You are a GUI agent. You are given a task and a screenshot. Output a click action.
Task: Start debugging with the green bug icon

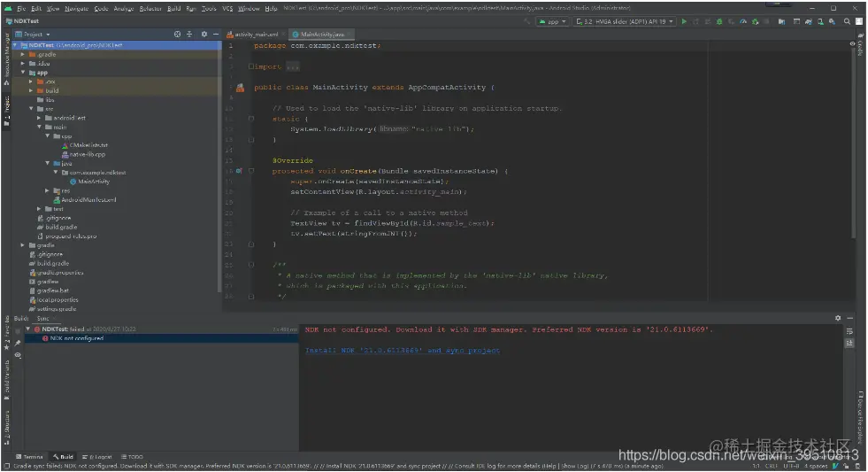(719, 21)
